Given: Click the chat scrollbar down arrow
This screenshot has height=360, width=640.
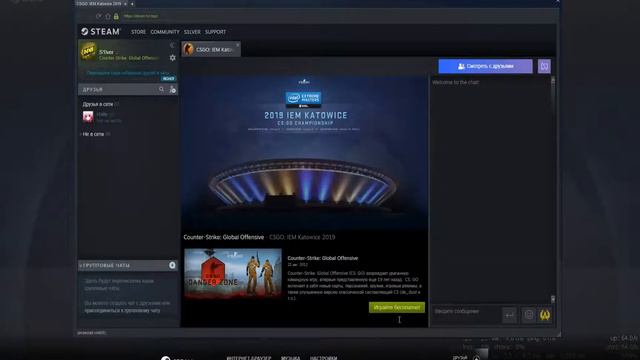Looking at the screenshot, I should click(553, 299).
